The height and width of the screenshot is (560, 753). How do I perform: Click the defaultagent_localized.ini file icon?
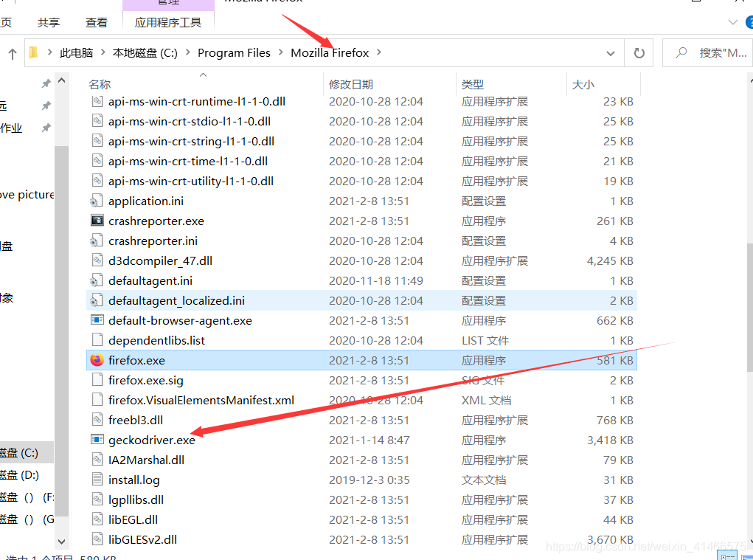pos(97,300)
